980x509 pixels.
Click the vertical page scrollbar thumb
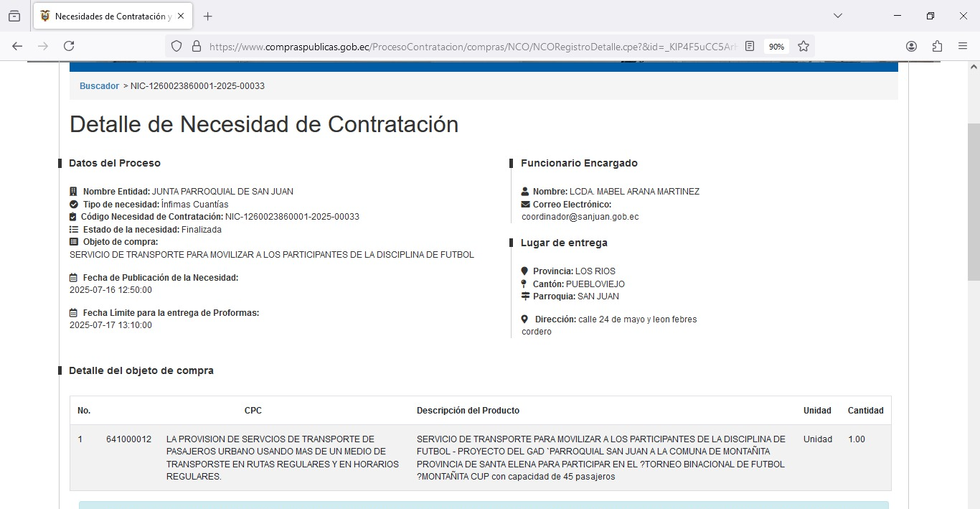click(974, 201)
